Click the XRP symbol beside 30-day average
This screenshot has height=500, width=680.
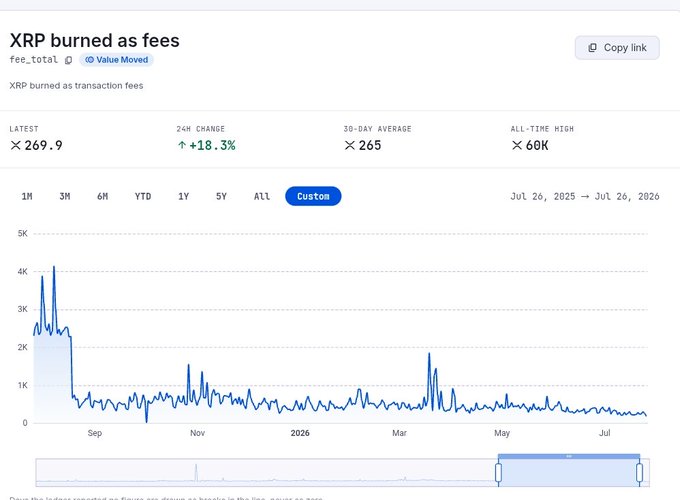click(x=350, y=145)
